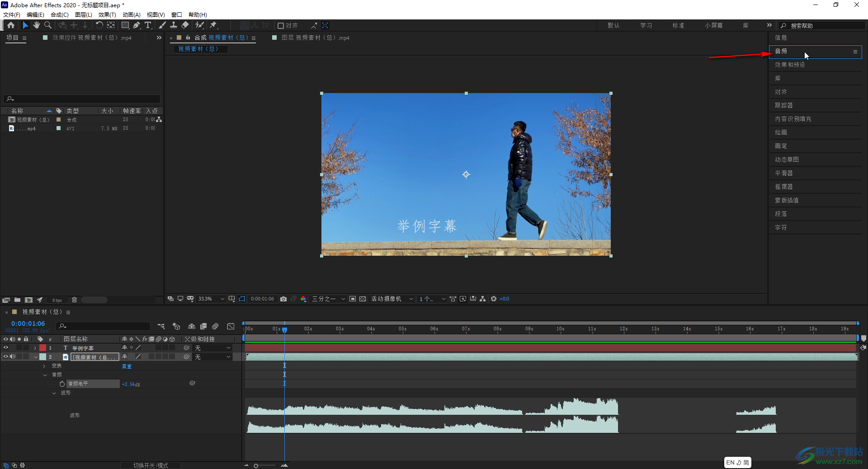Go to the Home screen icon

[x=11, y=25]
